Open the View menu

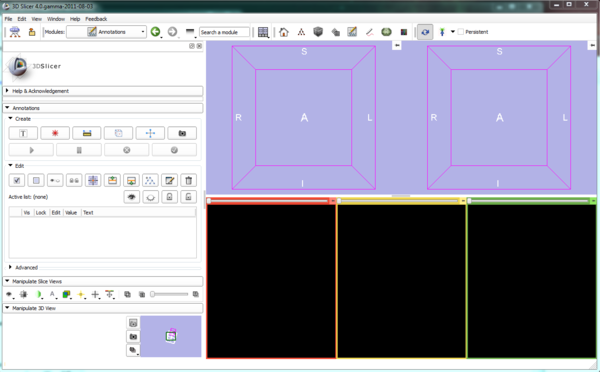click(x=36, y=19)
